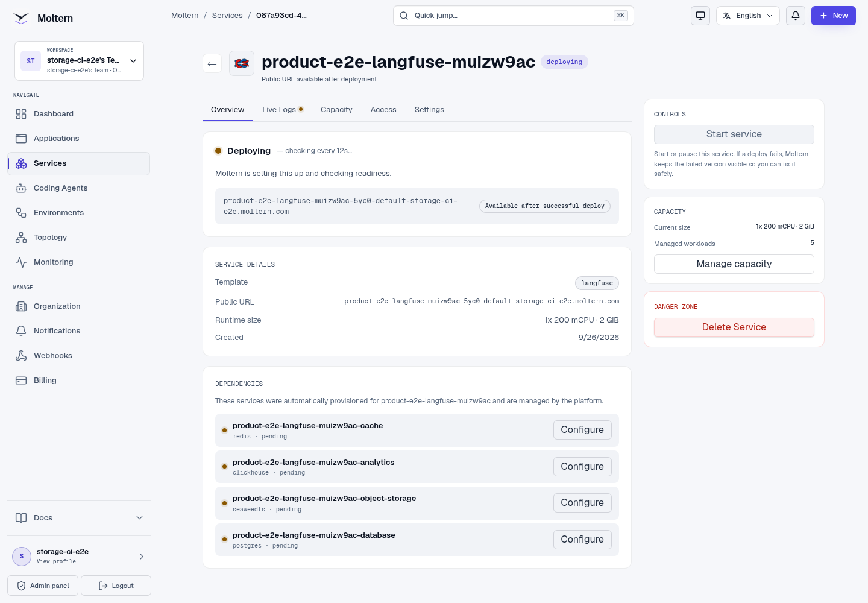Image resolution: width=868 pixels, height=603 pixels.
Task: Open the Notifications page in sidebar
Action: (x=78, y=331)
